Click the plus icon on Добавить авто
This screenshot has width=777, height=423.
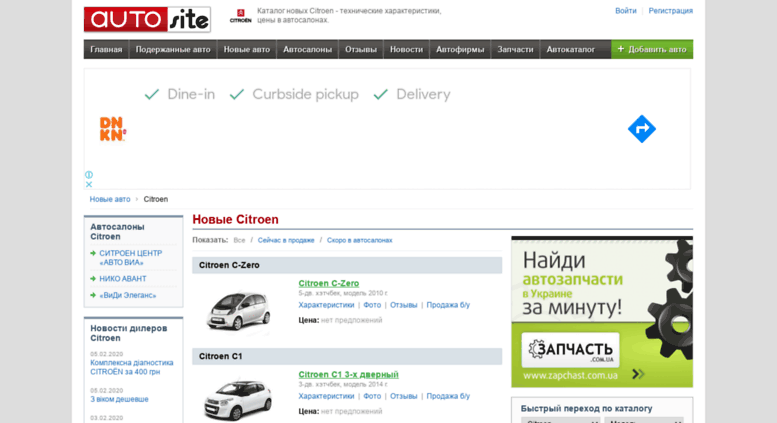[x=620, y=49]
